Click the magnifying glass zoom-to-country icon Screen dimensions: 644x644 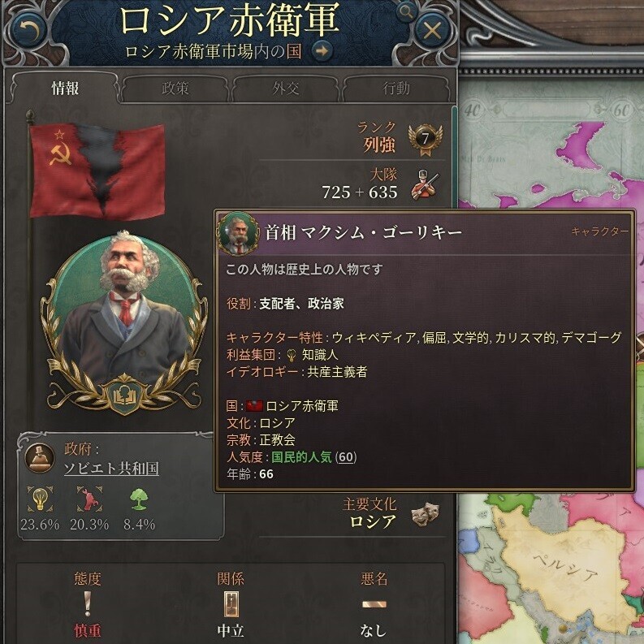click(406, 12)
